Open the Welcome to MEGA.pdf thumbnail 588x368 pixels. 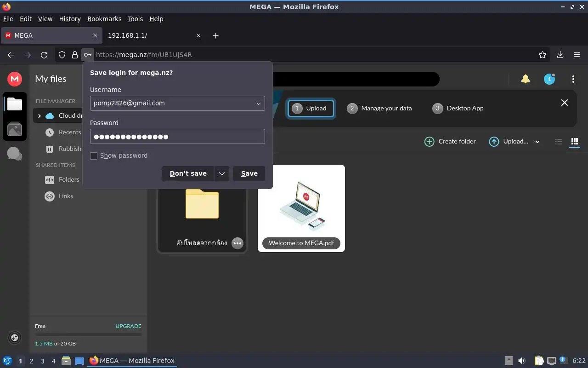(x=301, y=208)
